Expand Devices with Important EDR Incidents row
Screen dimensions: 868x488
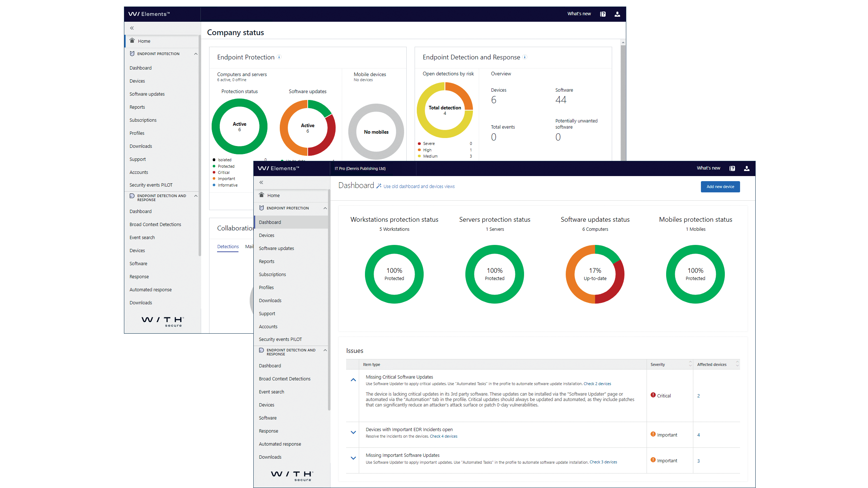[353, 432]
